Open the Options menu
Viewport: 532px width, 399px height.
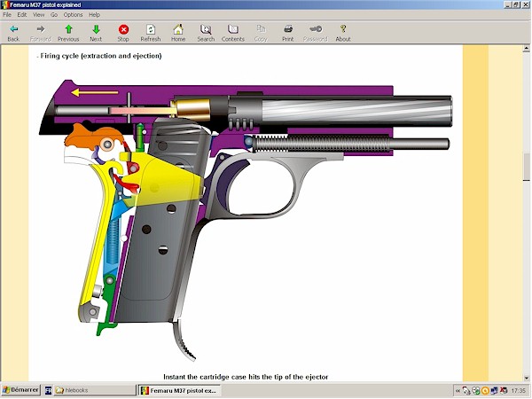(73, 14)
